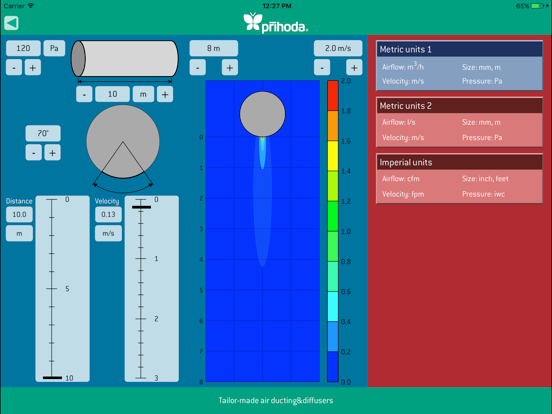Click the Pressure: iwc text

coord(483,194)
